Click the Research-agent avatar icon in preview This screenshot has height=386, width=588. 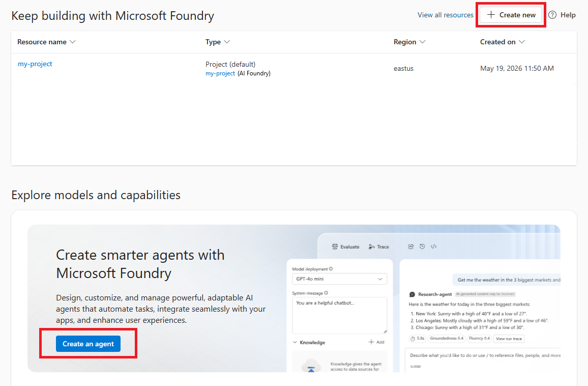coord(412,294)
